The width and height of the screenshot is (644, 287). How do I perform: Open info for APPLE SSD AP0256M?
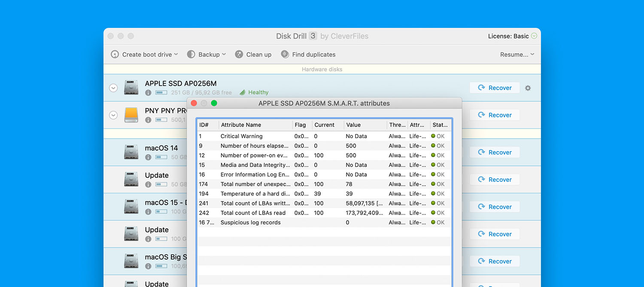(x=148, y=93)
